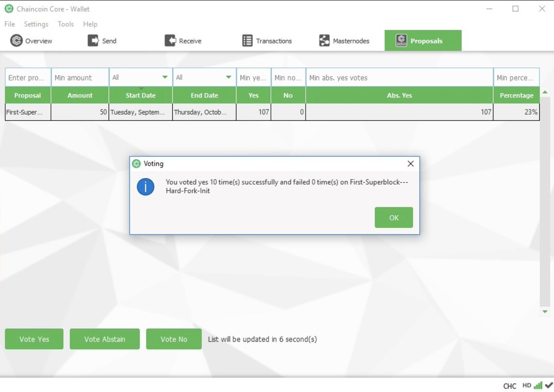
Task: Sort by the Proposal column header
Action: coord(28,96)
